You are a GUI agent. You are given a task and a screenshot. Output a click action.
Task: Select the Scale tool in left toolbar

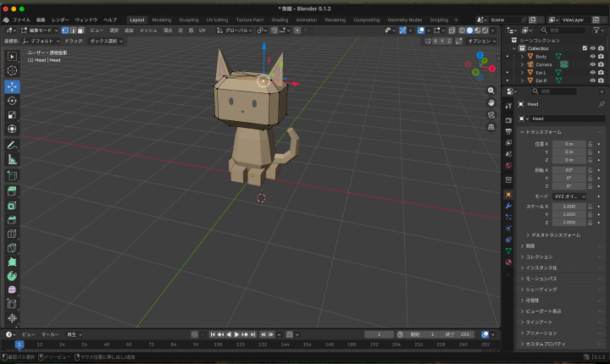tap(12, 115)
